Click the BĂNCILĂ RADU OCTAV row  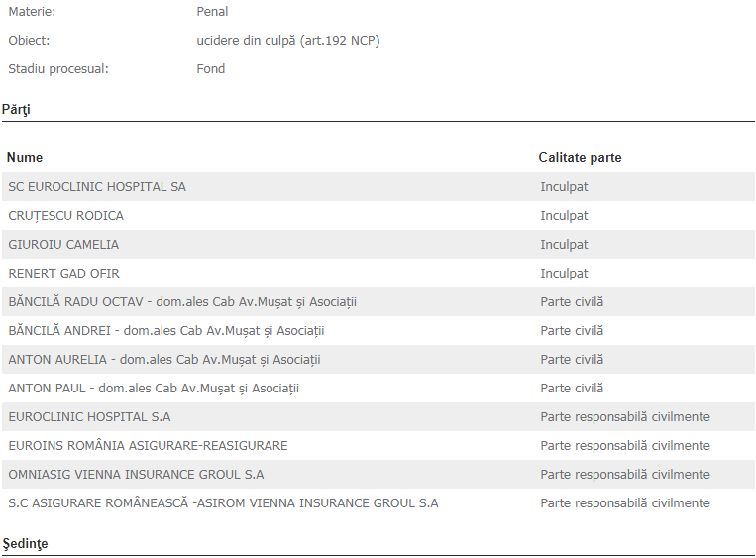tap(182, 302)
